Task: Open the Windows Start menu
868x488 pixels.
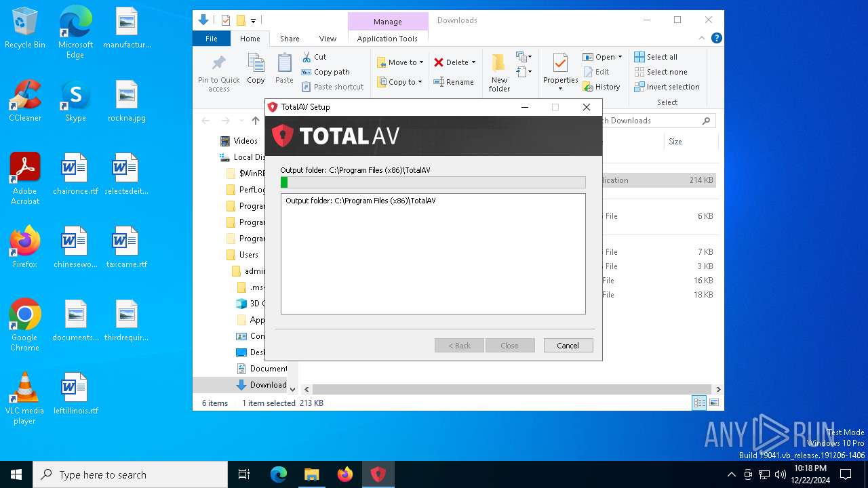Action: tap(16, 474)
